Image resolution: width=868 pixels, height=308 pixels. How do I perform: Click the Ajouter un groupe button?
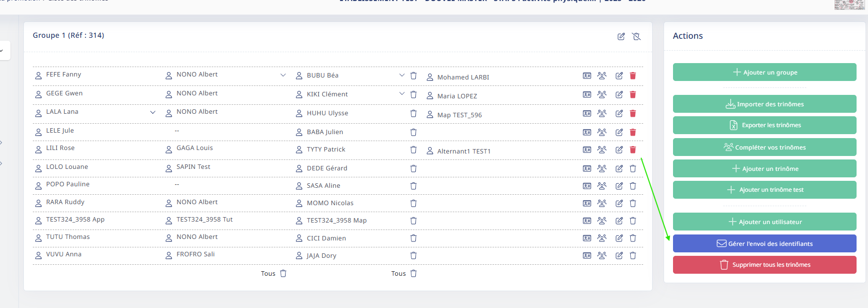[x=764, y=72]
